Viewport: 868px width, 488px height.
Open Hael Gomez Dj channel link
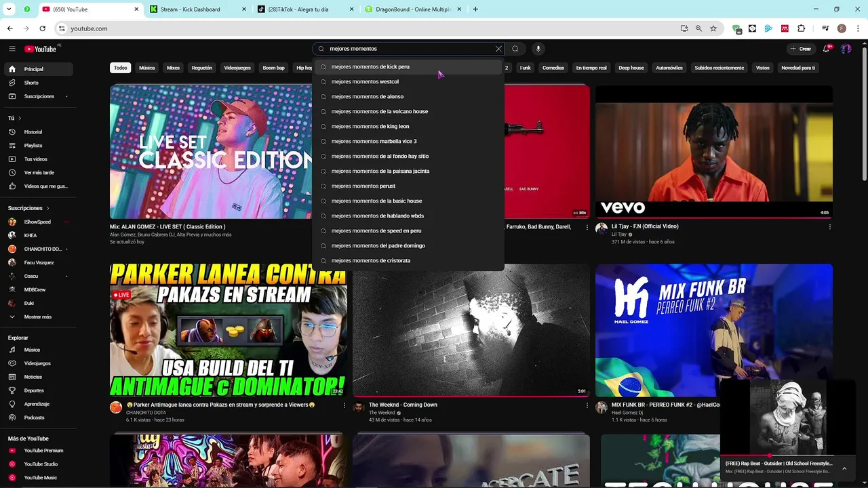pyautogui.click(x=627, y=413)
